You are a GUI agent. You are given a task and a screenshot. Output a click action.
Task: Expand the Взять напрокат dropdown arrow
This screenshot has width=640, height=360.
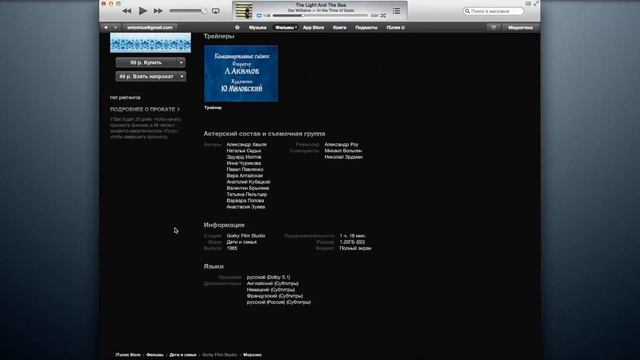181,76
